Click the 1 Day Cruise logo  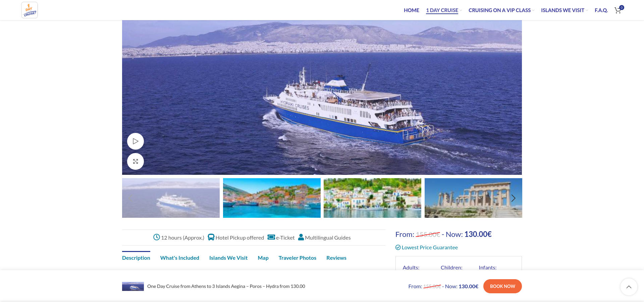[x=30, y=10]
